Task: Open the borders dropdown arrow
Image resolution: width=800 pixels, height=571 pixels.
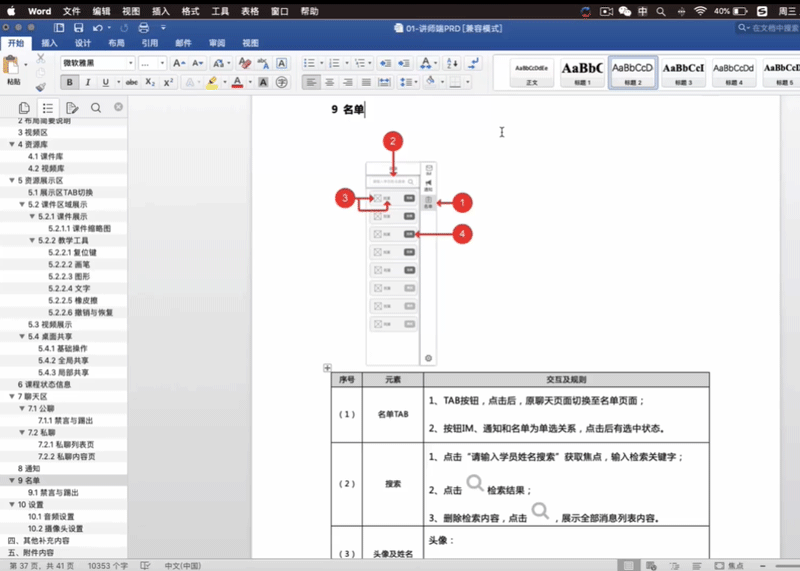Action: (x=467, y=82)
